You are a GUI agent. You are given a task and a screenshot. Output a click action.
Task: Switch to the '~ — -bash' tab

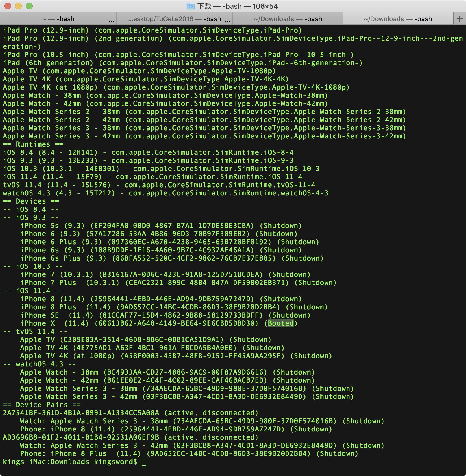tap(58, 19)
